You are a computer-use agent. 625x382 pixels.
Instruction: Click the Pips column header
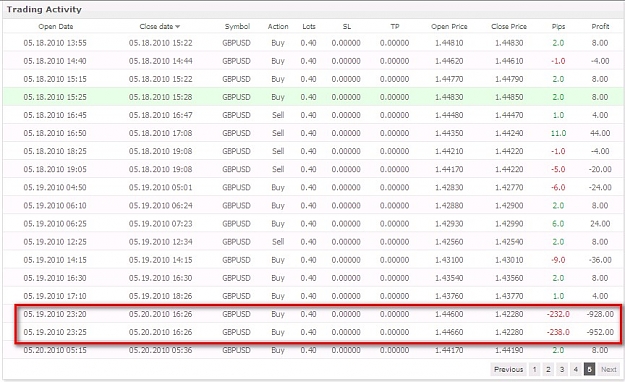[x=558, y=27]
